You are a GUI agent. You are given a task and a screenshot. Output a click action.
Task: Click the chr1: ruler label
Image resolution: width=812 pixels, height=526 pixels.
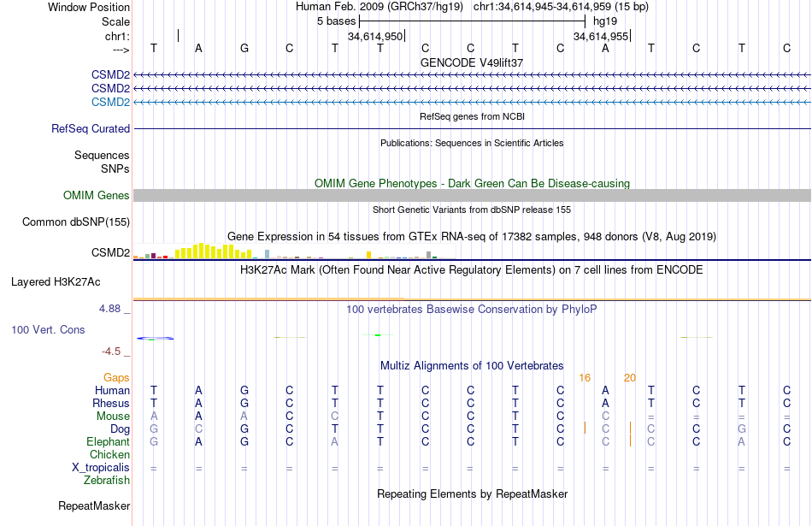(117, 36)
